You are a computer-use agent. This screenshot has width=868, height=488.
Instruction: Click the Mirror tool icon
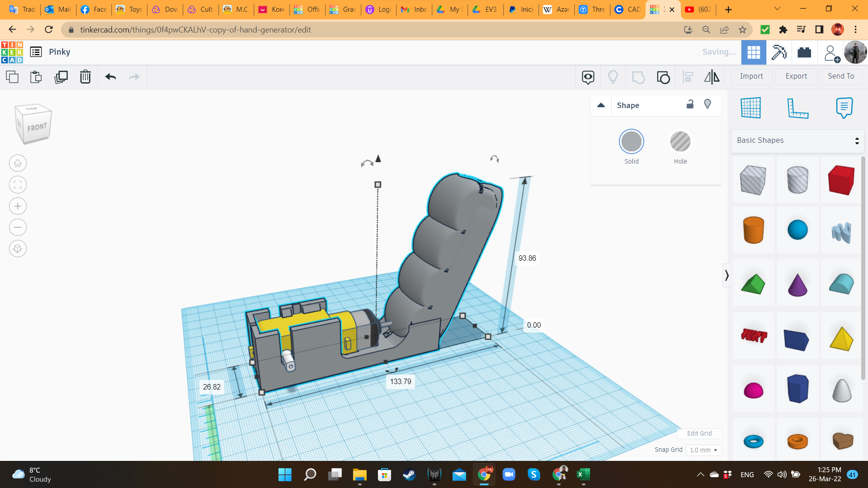pos(712,77)
